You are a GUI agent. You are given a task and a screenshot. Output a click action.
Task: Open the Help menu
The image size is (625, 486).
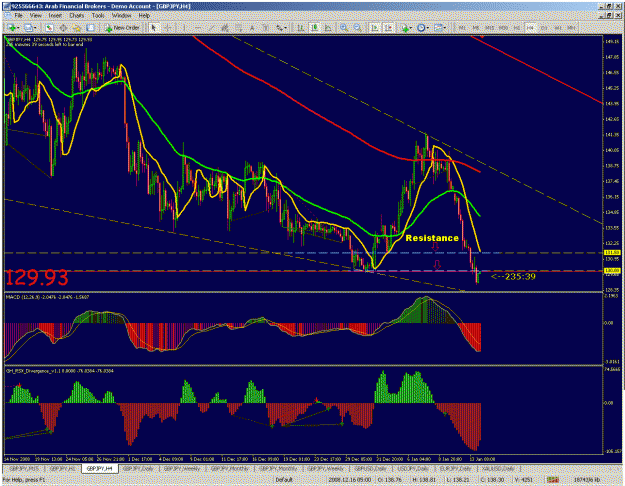[144, 16]
